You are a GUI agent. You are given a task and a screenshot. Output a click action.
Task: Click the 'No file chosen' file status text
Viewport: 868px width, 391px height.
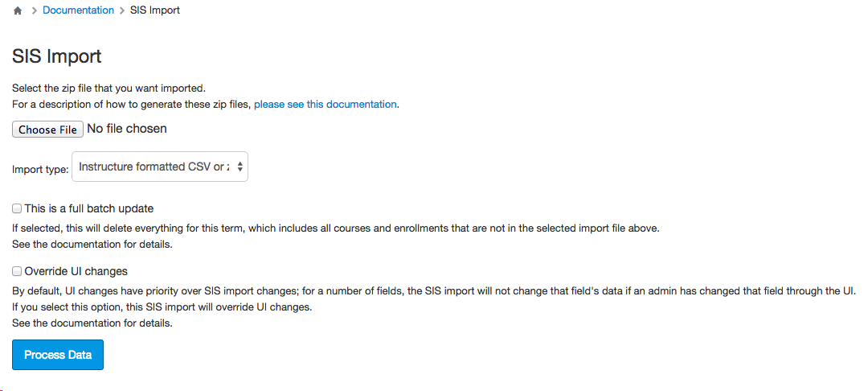[x=127, y=129]
